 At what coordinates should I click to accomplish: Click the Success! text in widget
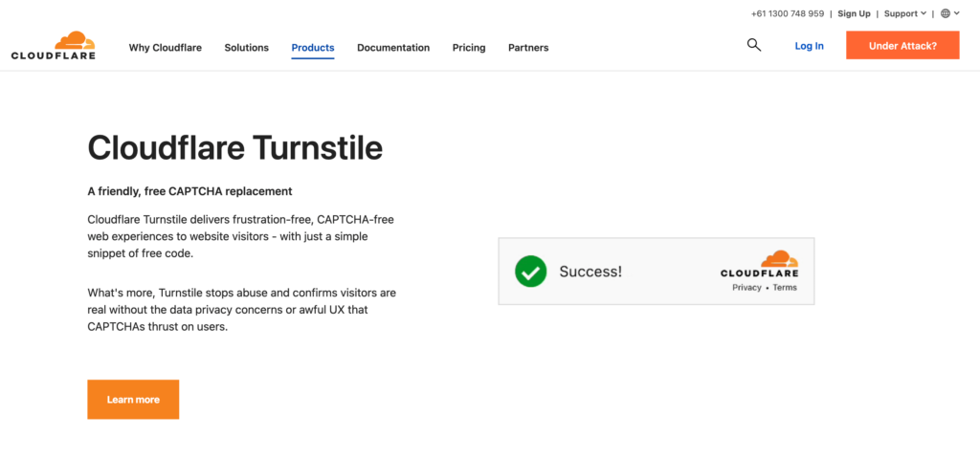[x=590, y=272]
